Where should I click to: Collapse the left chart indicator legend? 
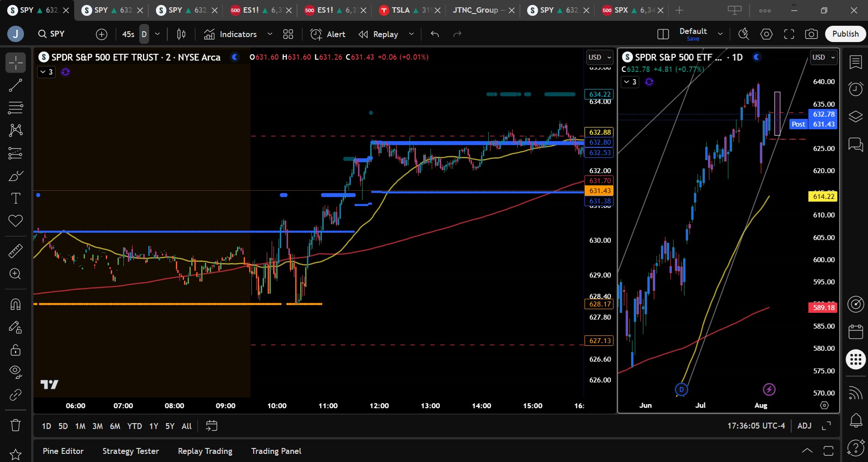pyautogui.click(x=46, y=72)
